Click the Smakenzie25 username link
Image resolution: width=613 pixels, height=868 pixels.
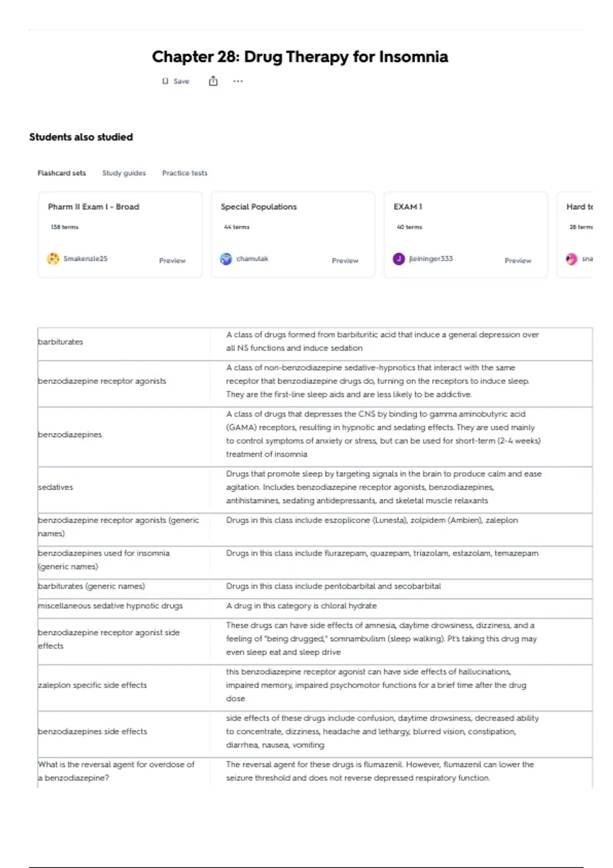pos(85,259)
